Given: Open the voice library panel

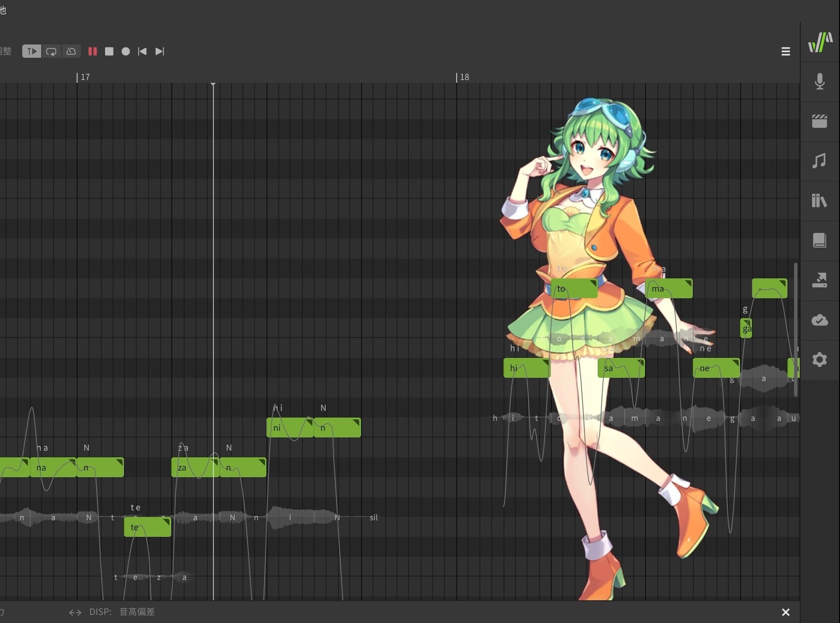Looking at the screenshot, I should tap(820, 200).
